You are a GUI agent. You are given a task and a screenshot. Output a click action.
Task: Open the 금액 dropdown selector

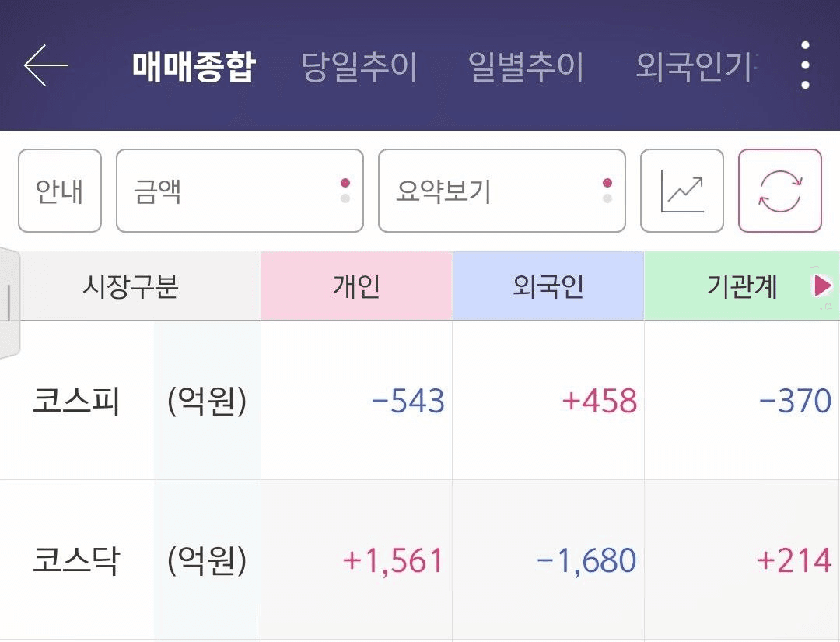tap(240, 191)
